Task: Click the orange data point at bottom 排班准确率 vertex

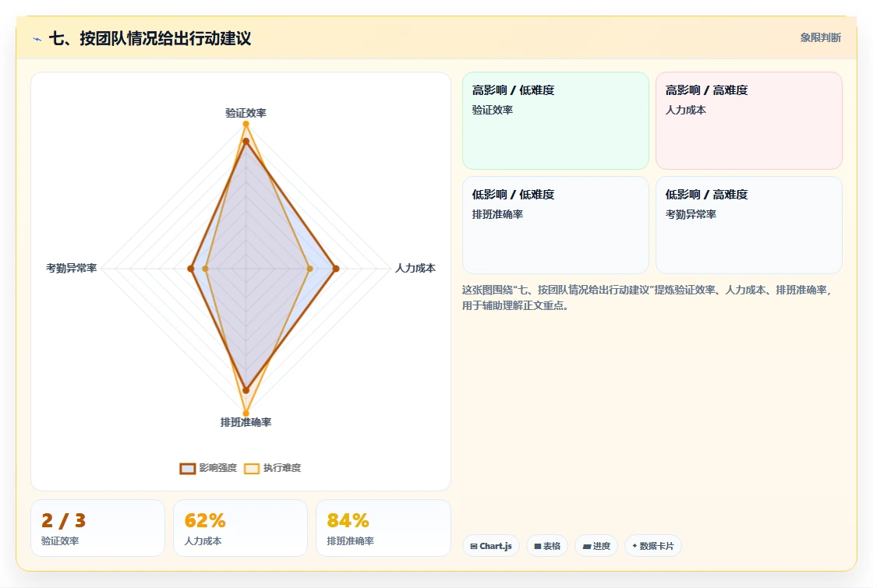Action: pyautogui.click(x=246, y=414)
